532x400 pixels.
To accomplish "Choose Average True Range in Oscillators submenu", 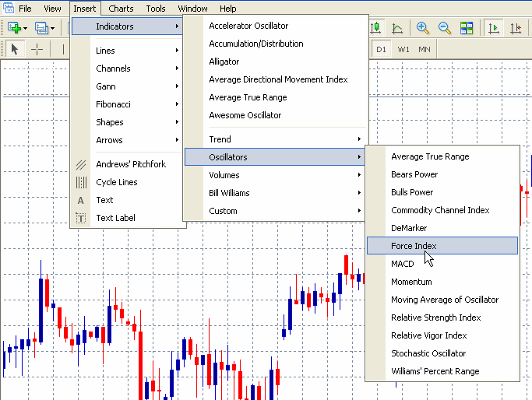I will pyautogui.click(x=442, y=156).
